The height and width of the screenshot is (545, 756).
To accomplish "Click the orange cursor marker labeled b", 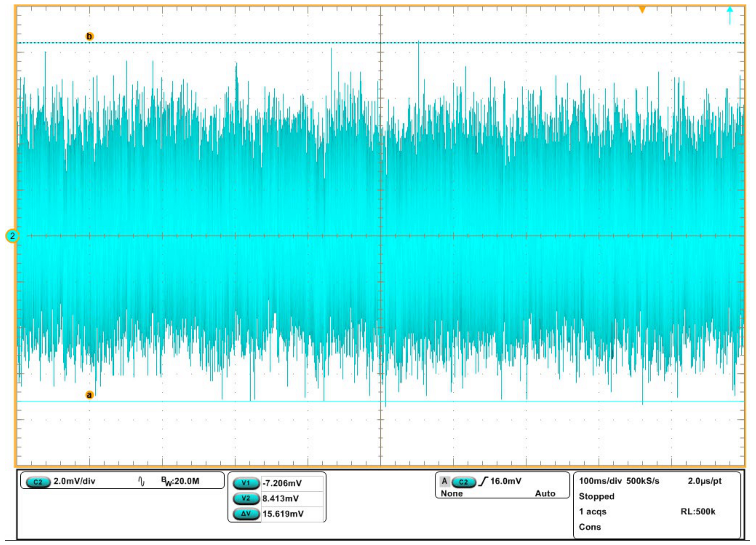I will (x=89, y=36).
